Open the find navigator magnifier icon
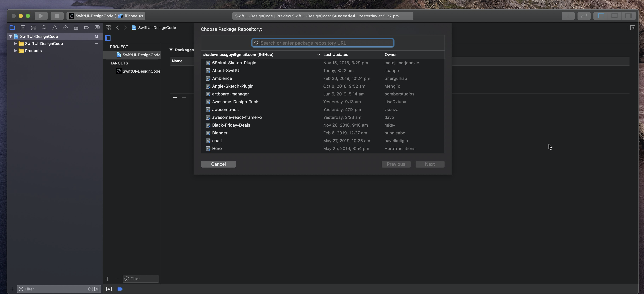 (x=44, y=28)
